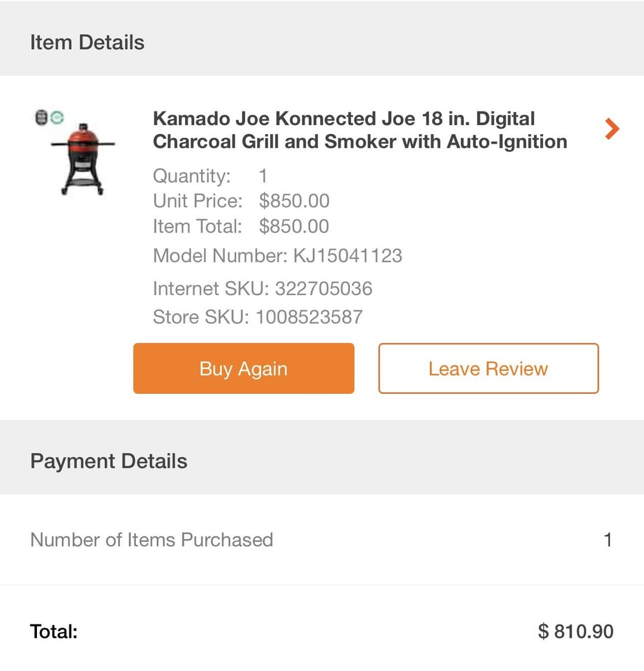Tap the dark controller badge icon
Screen dimensions: 644x671
pyautogui.click(x=41, y=117)
